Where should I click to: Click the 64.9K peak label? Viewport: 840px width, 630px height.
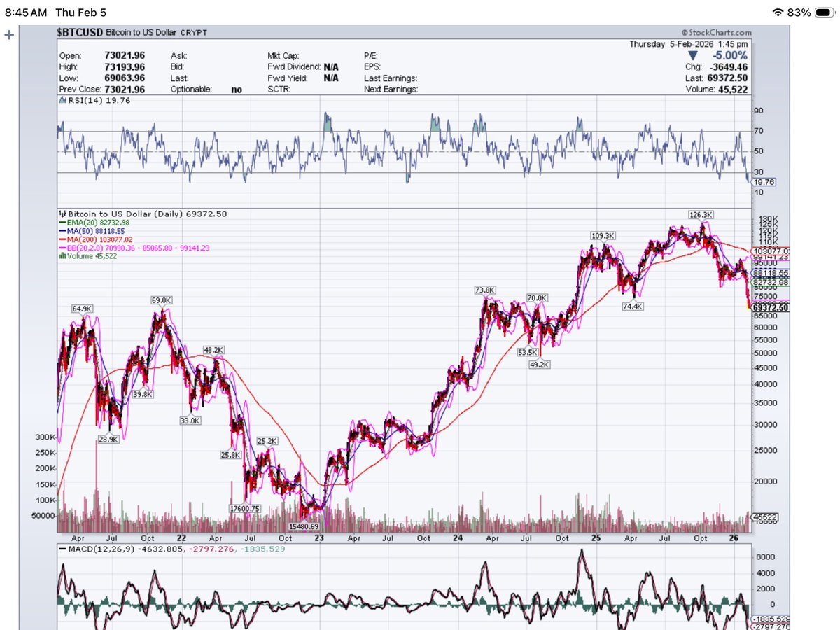tap(81, 308)
